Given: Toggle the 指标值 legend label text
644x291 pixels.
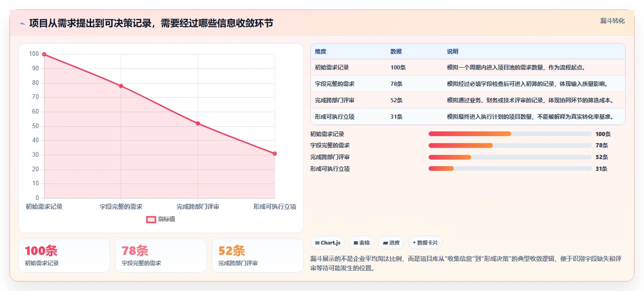Looking at the screenshot, I should coord(167,219).
